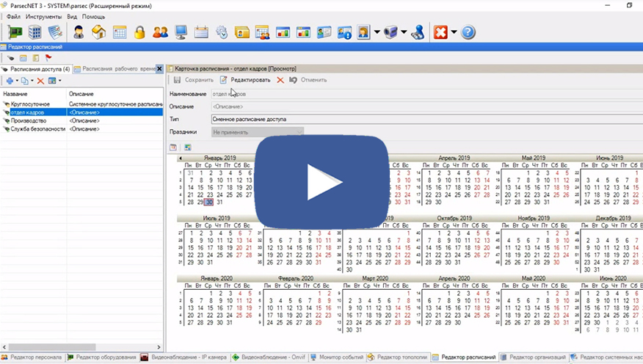Open the Файл menu
This screenshot has width=643, height=364.
(13, 17)
